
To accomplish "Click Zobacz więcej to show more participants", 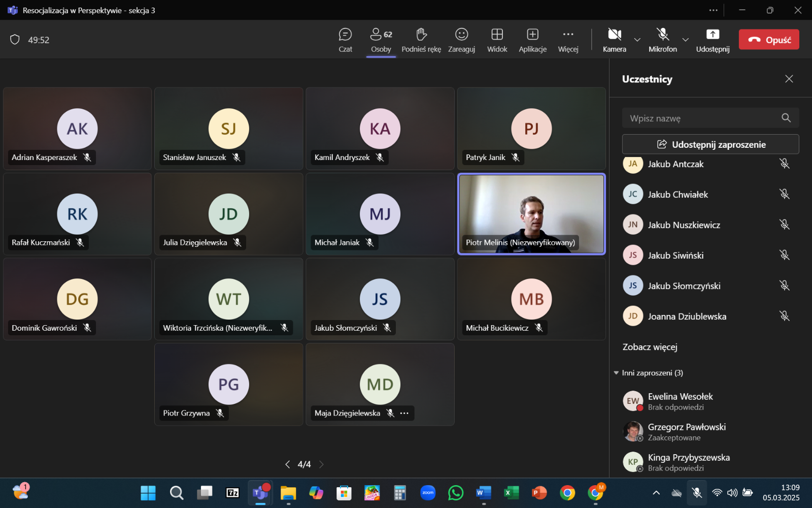I will [x=650, y=347].
